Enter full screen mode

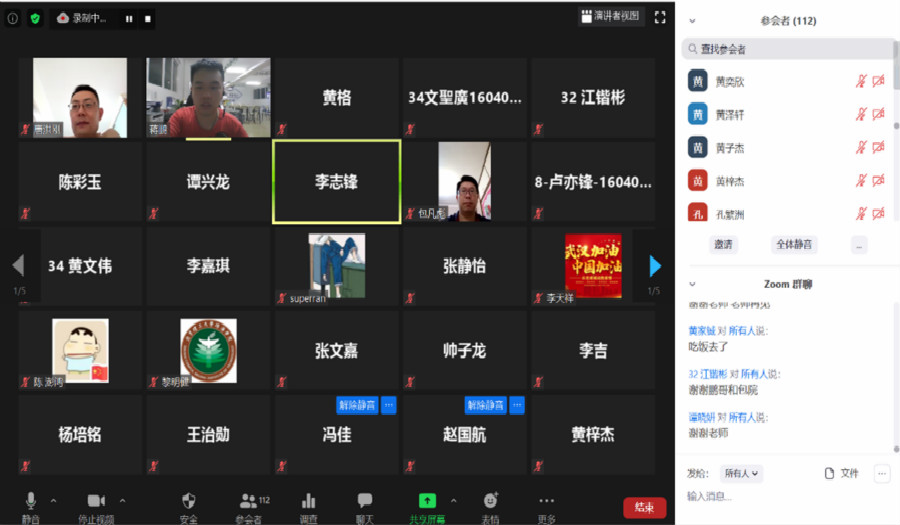pos(660,17)
